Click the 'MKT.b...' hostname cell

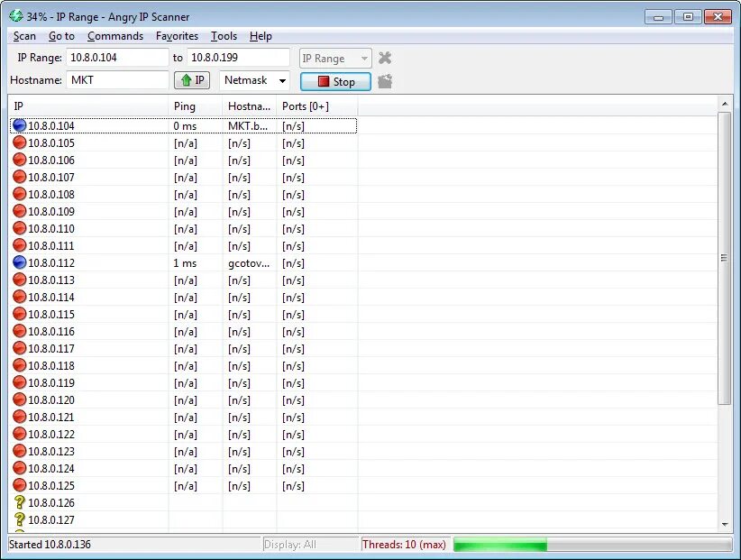click(248, 126)
